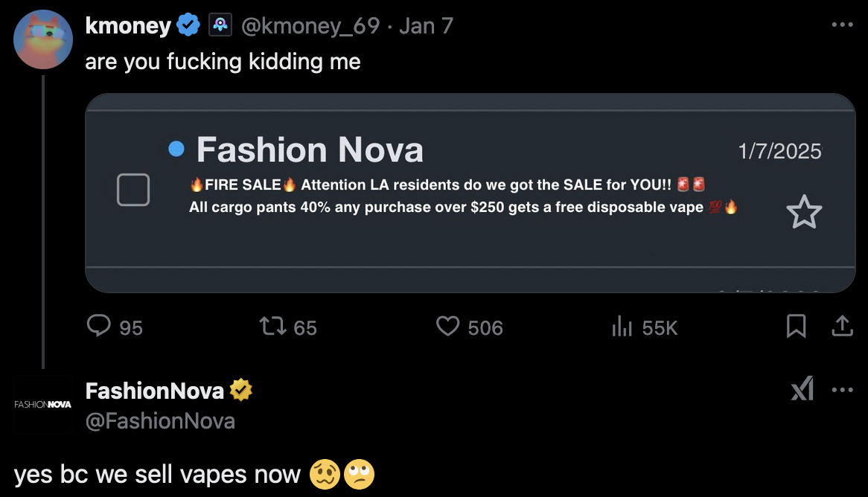Click the @FashionNova handle
This screenshot has width=868, height=497.
[160, 421]
